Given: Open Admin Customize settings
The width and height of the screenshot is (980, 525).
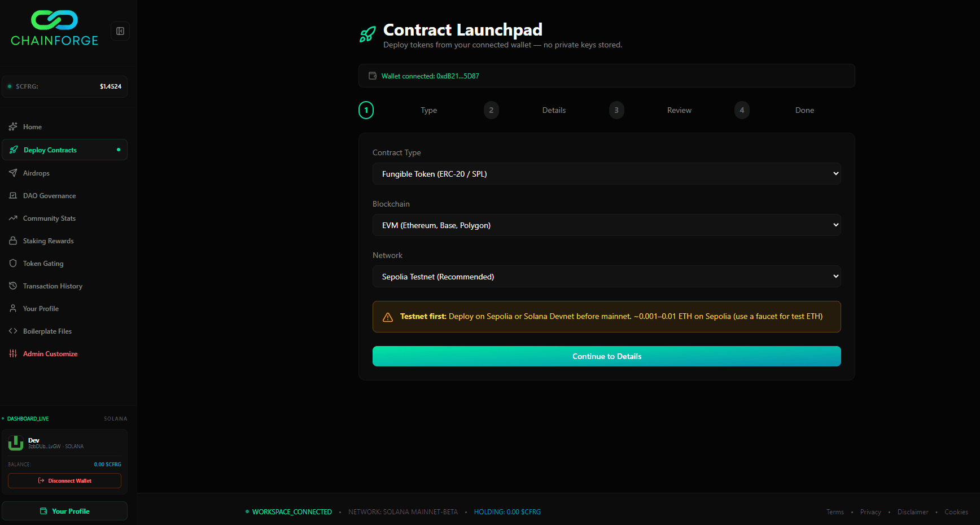Looking at the screenshot, I should click(64, 354).
